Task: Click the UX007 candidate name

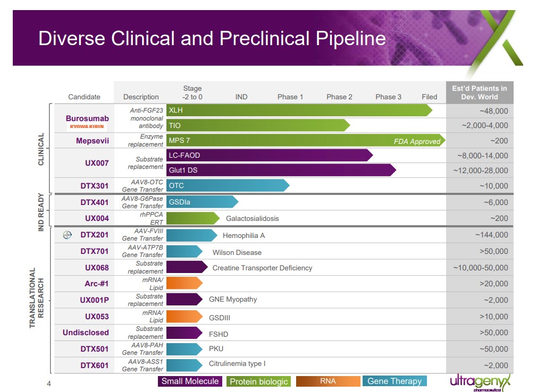Action: point(97,163)
